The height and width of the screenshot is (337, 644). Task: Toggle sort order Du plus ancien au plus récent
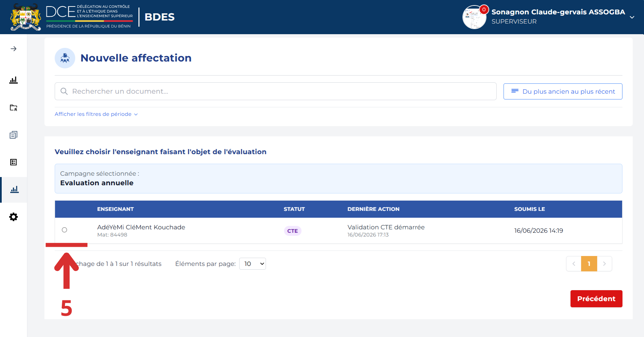click(x=563, y=92)
